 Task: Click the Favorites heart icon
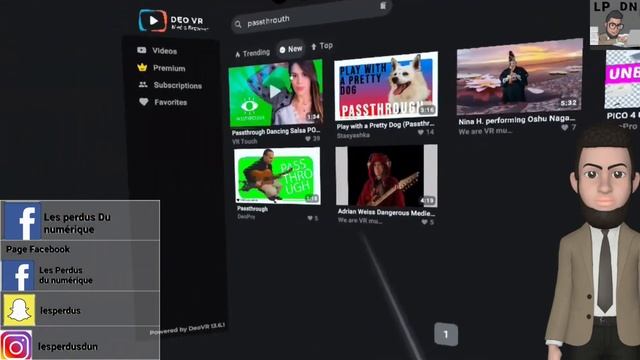(144, 102)
